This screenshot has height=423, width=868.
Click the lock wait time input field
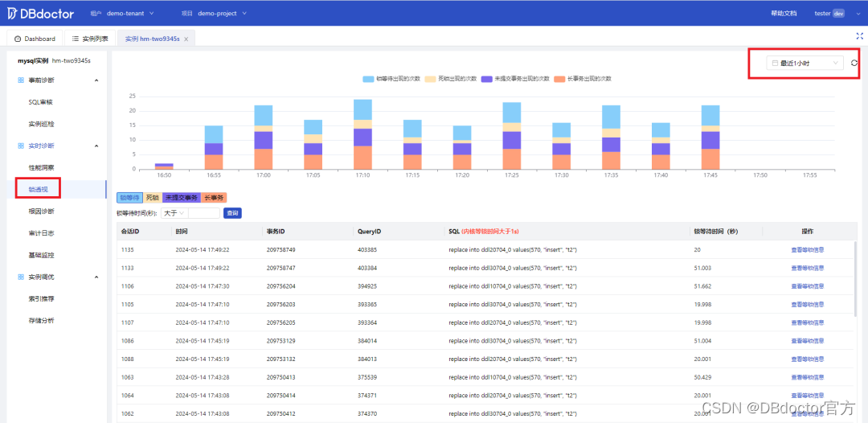[203, 212]
